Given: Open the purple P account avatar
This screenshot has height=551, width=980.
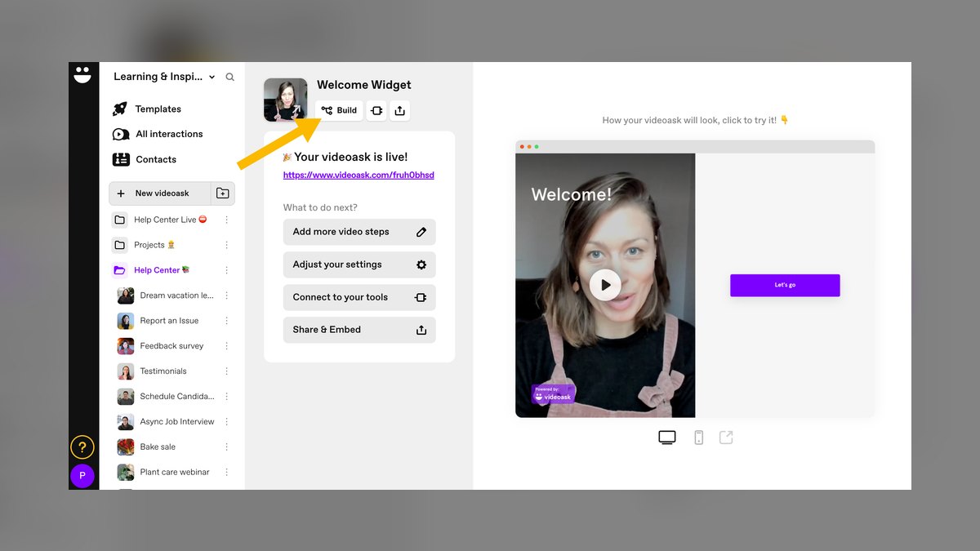Looking at the screenshot, I should coord(82,476).
